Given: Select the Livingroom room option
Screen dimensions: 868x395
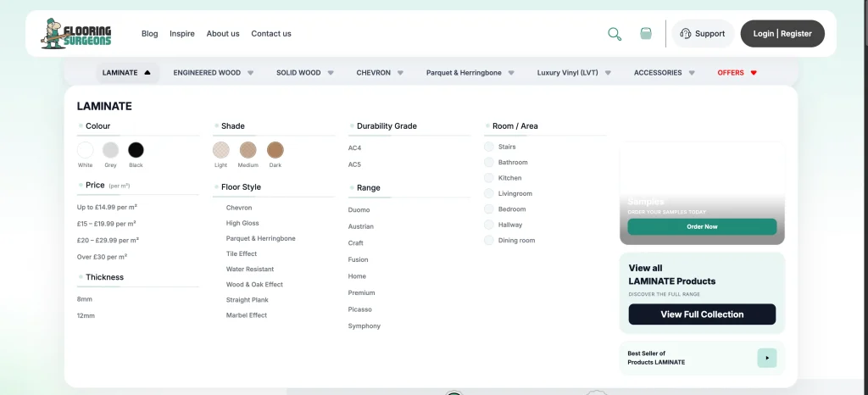Looking at the screenshot, I should 509,193.
